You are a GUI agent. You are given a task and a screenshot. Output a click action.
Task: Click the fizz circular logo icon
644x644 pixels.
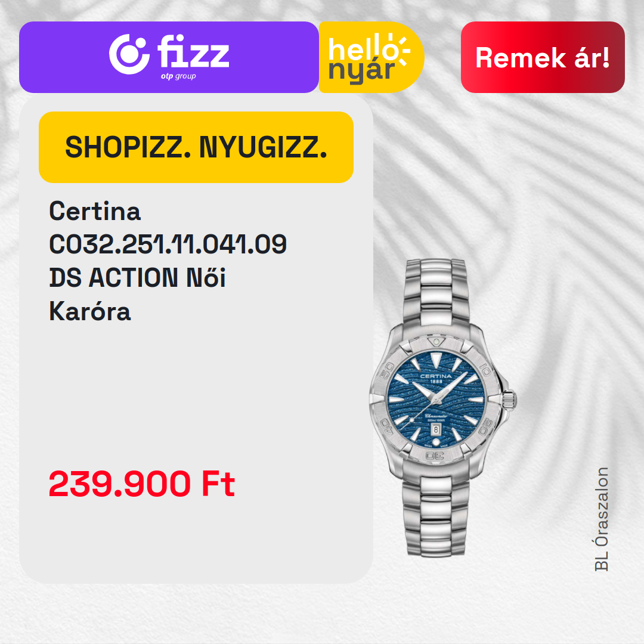[129, 54]
